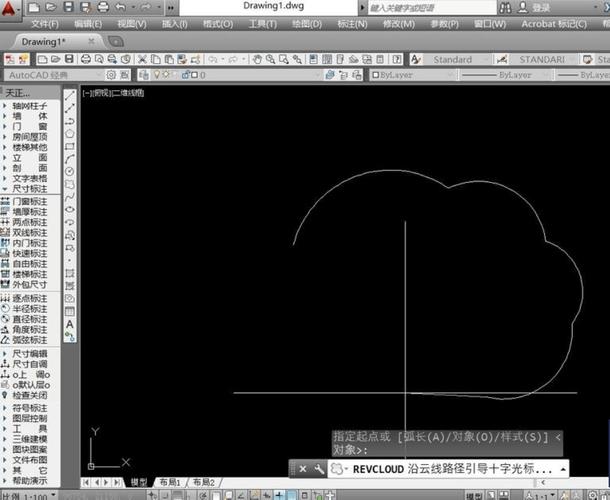Viewport: 610px width, 500px height.
Task: Select the Revision cloud tool
Action: pos(70,184)
